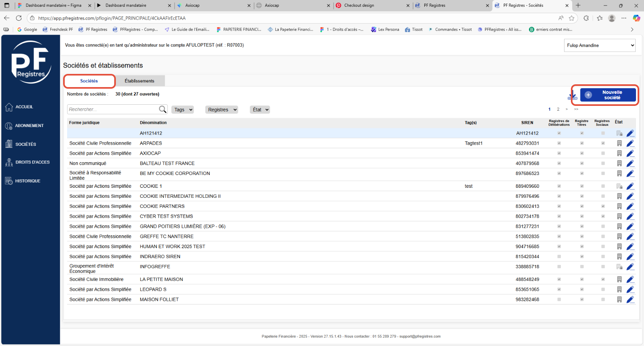Toggle Registres de Délibérations checkbox for ARPADES

(559, 143)
